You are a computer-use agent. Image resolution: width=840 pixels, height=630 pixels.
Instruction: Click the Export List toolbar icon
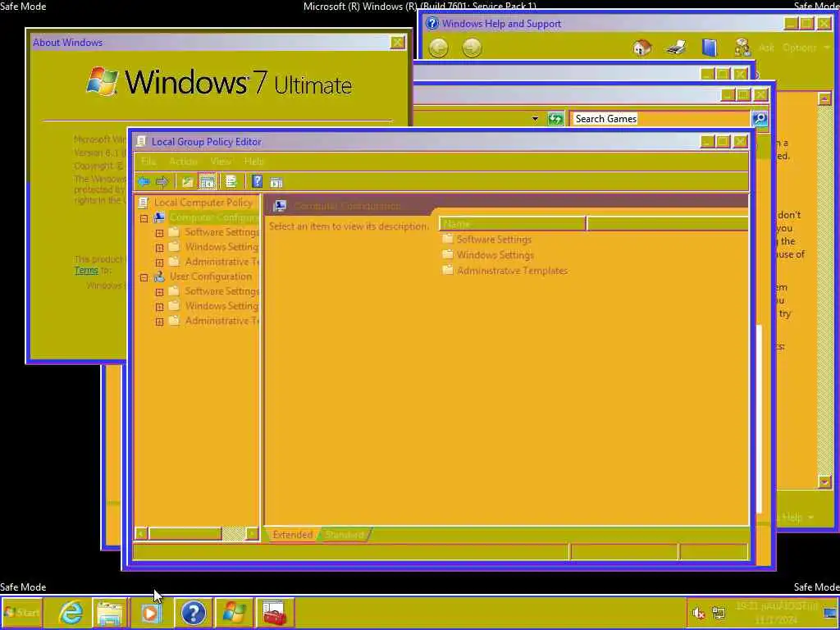(231, 182)
